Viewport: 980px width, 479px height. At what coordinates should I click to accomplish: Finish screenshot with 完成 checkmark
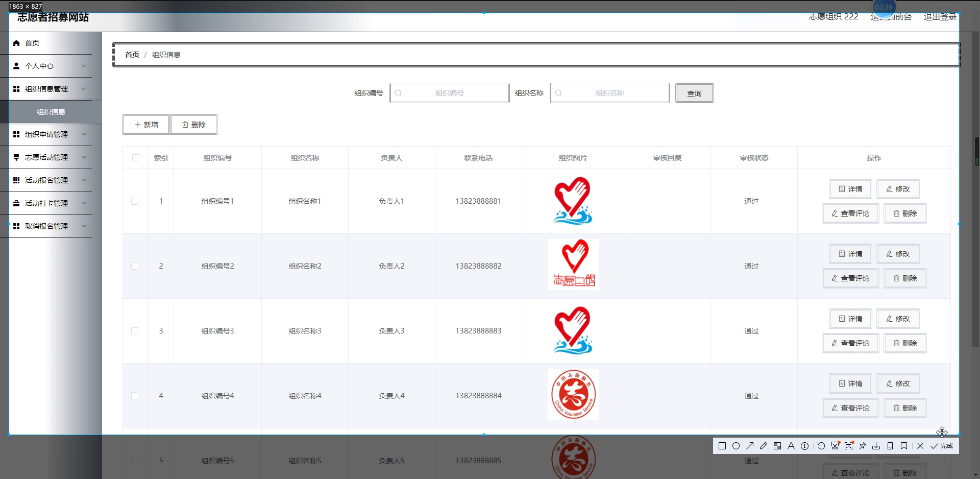pos(942,446)
